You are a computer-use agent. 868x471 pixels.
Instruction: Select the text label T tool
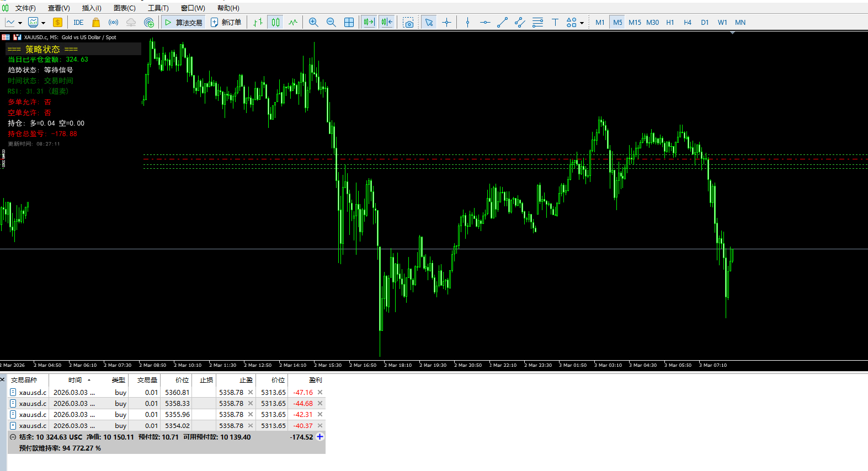click(x=555, y=22)
